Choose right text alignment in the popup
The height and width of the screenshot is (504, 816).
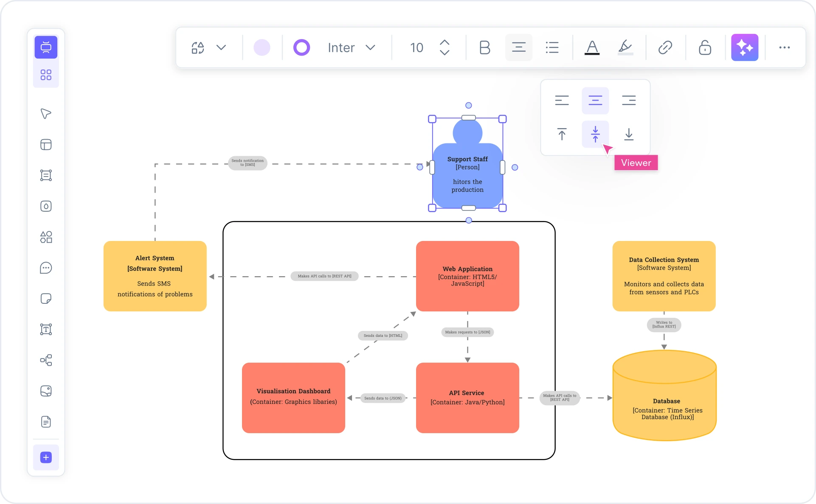629,100
